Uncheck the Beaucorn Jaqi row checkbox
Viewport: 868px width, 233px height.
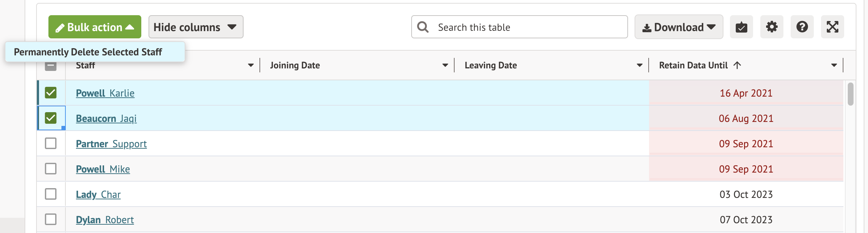51,118
